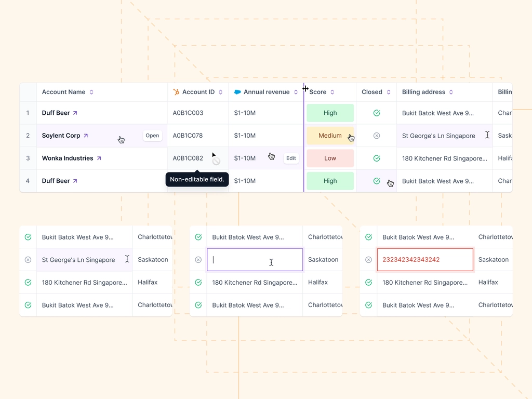The width and height of the screenshot is (532, 399).
Task: Click the Open button on Soylent Corp row
Action: coord(152,135)
